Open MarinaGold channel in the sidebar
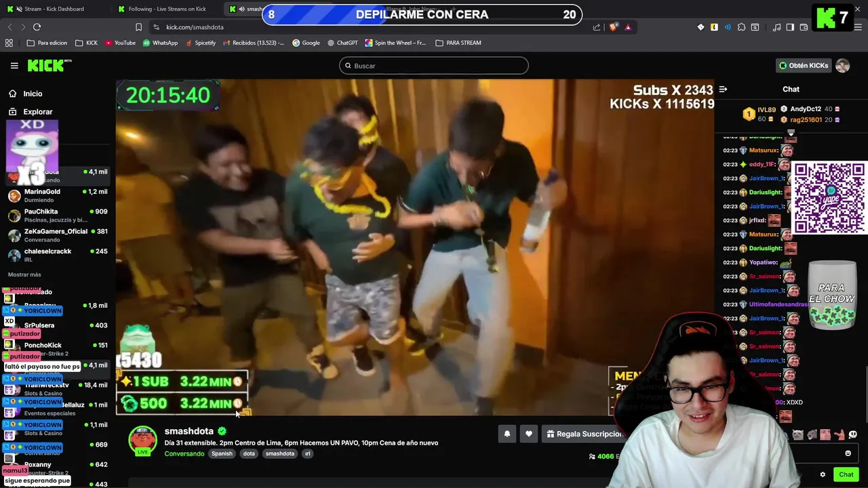The image size is (868, 488). [x=58, y=195]
